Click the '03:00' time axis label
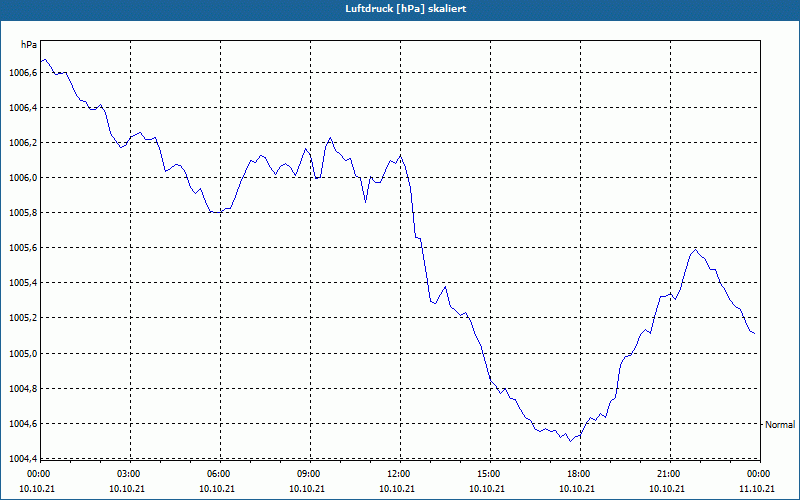The height and width of the screenshot is (500, 800). coord(129,474)
